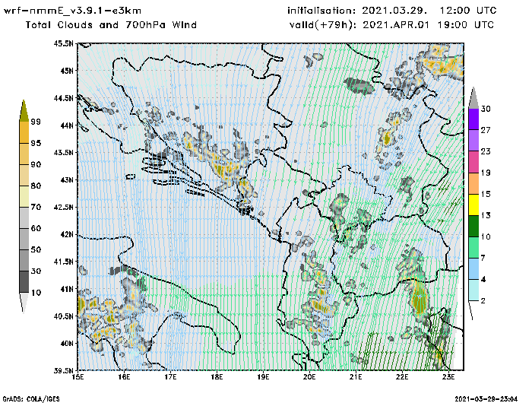Click the 43.5N latitude label
Image resolution: width=532 pixels, height=403 pixels.
(x=63, y=152)
